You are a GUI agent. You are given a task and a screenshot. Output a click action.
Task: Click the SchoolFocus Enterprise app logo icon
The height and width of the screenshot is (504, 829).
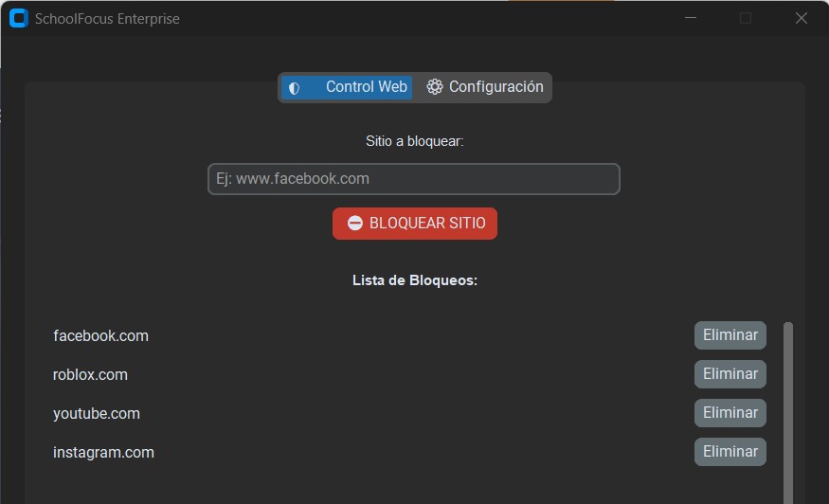pyautogui.click(x=19, y=18)
